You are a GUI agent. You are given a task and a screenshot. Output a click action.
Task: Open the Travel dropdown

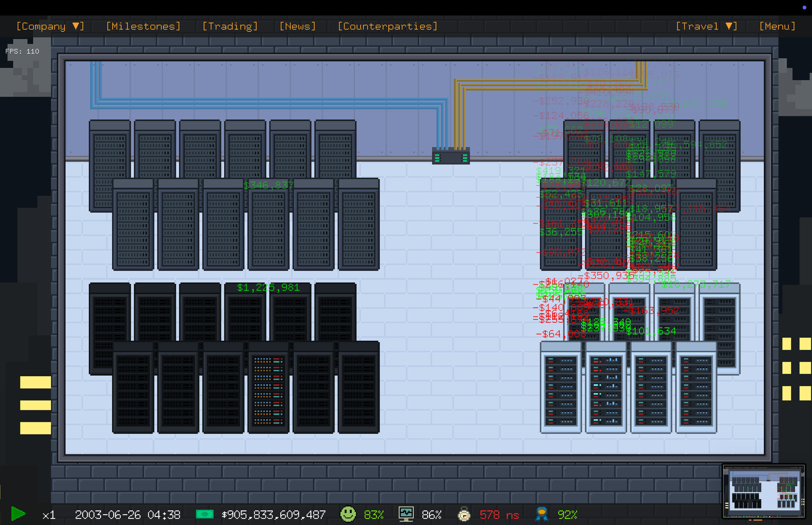click(706, 26)
